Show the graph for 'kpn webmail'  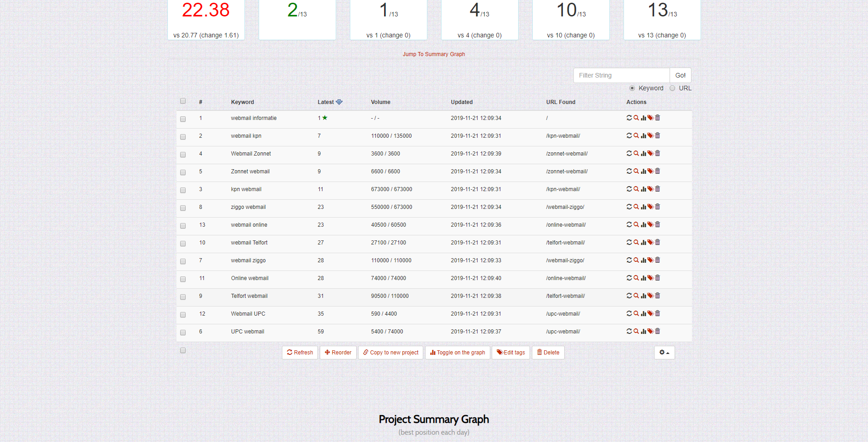(x=643, y=189)
